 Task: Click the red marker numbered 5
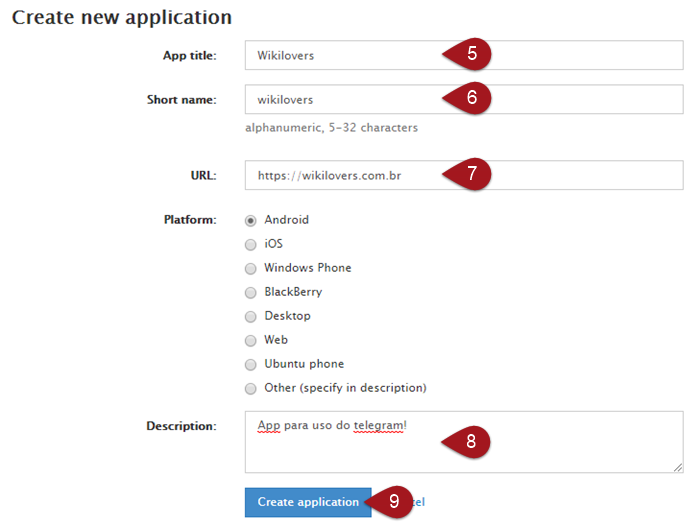[x=470, y=55]
